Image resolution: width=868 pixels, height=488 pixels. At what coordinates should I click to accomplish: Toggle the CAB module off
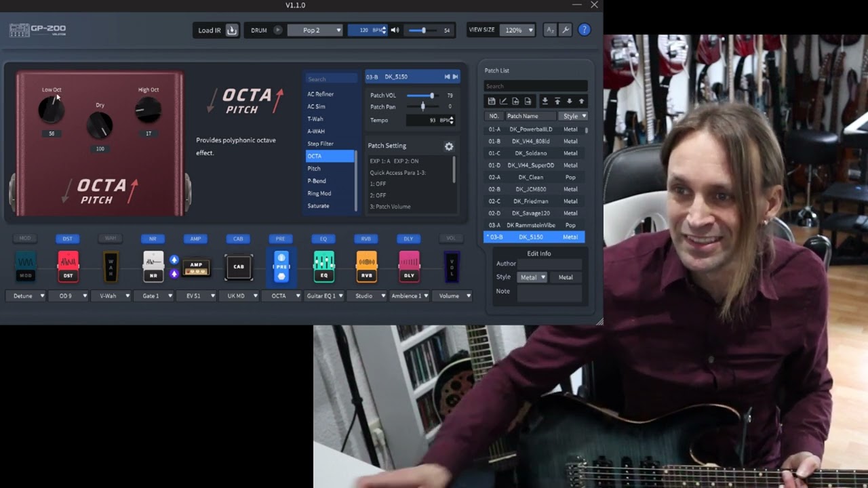(x=238, y=239)
